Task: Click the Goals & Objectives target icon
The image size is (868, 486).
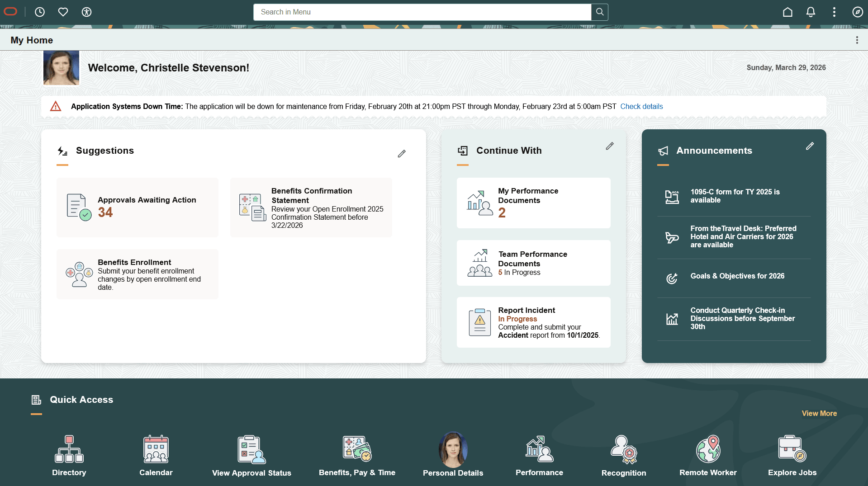Action: click(x=672, y=278)
